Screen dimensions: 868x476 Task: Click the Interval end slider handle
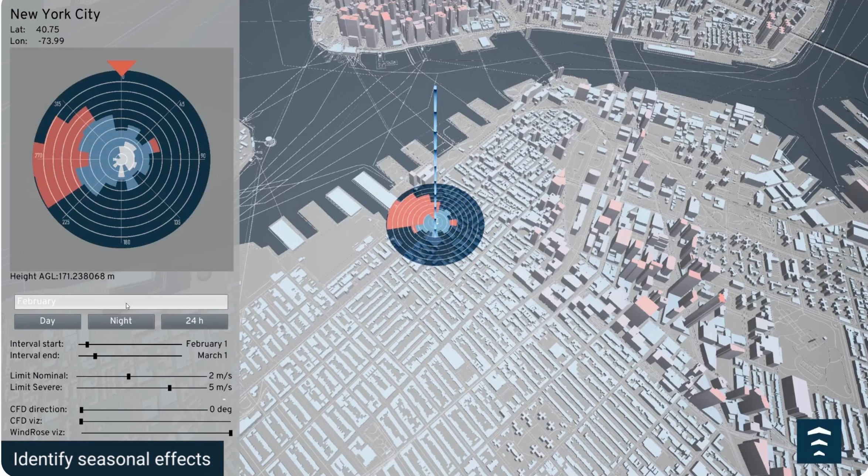[95, 356]
